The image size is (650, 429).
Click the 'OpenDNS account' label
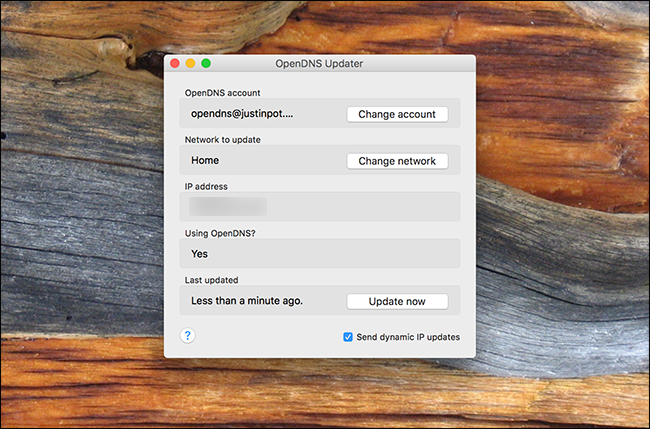pyautogui.click(x=223, y=93)
